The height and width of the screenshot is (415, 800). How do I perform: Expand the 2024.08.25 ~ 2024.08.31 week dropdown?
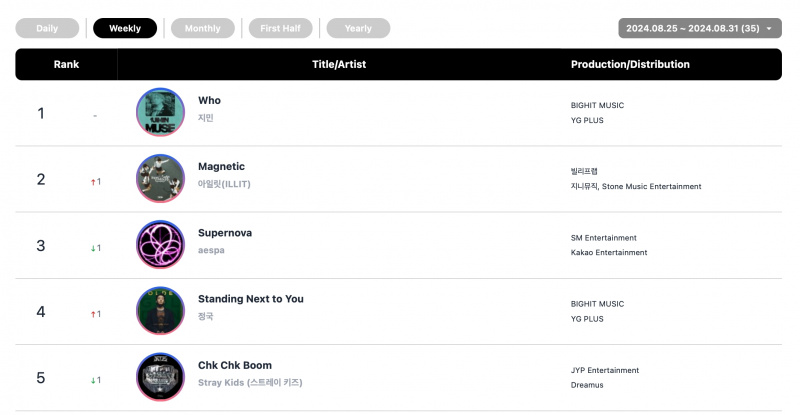pyautogui.click(x=699, y=28)
